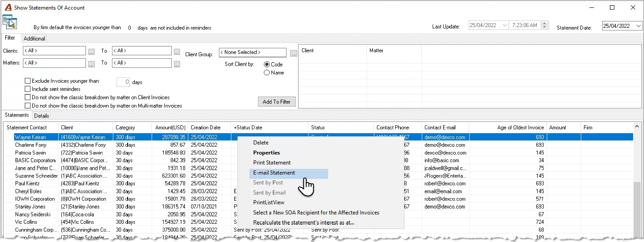Open the Statements tab
The width and height of the screenshot is (644, 242).
17,115
